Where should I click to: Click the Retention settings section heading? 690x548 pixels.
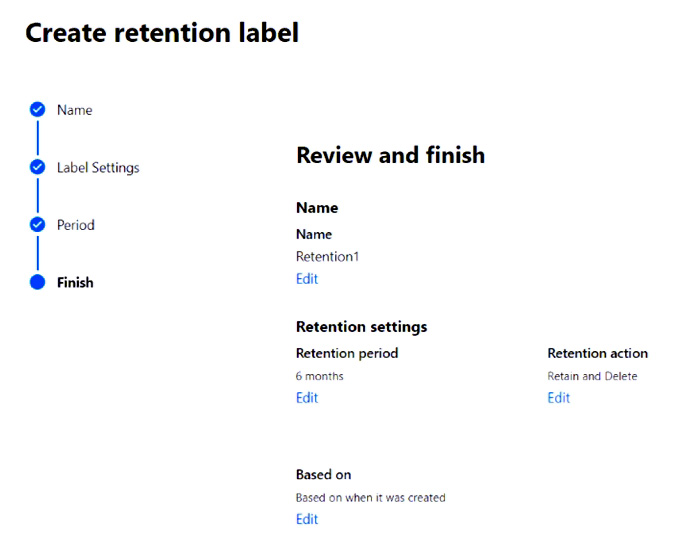pos(361,327)
